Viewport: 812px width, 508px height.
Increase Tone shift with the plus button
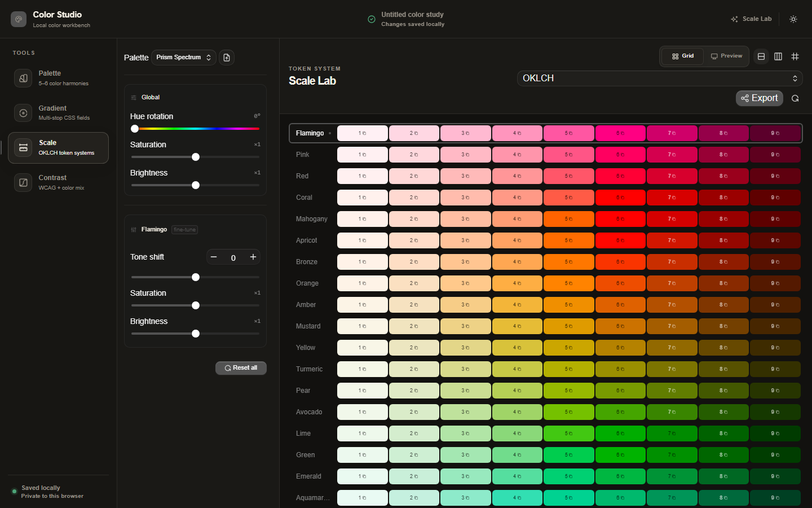253,257
